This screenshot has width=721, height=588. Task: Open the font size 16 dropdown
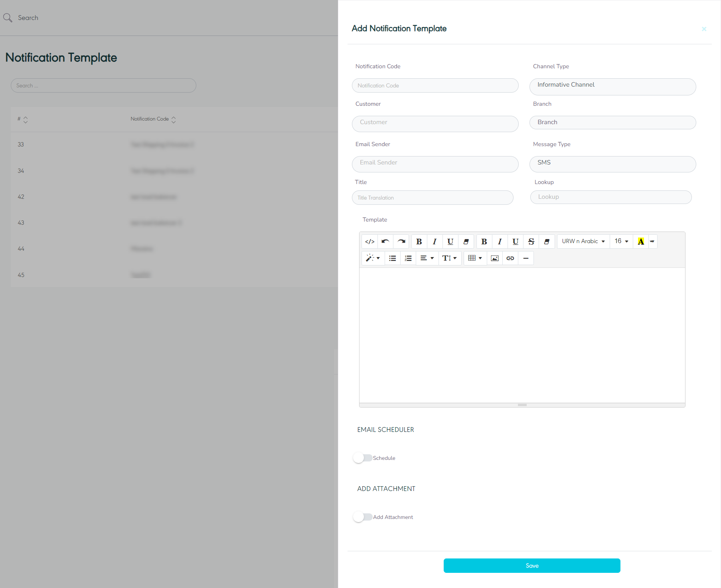621,242
